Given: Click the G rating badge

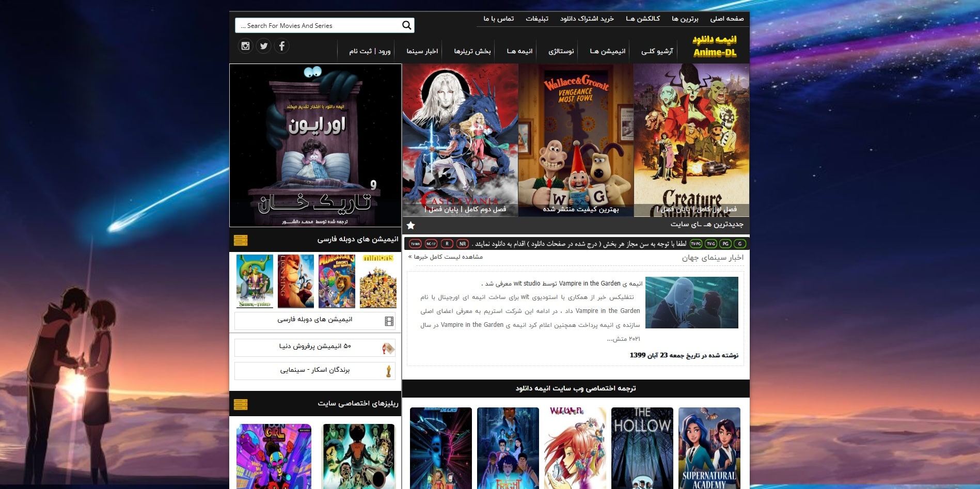Looking at the screenshot, I should tap(740, 244).
